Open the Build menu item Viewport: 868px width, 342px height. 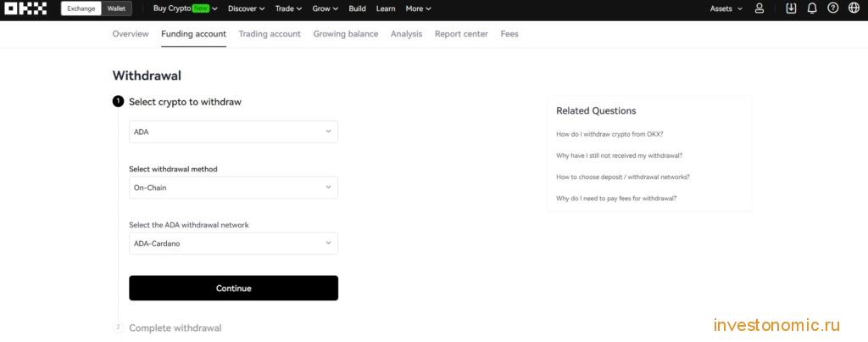[x=357, y=8]
